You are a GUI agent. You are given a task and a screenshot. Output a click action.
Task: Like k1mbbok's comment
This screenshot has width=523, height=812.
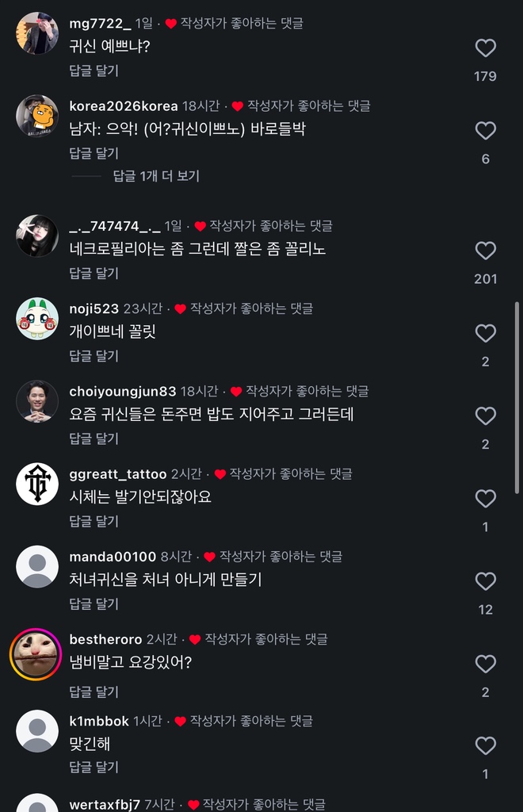485,746
